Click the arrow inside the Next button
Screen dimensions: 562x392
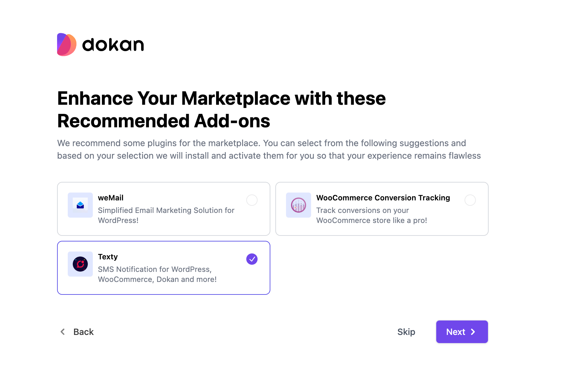pyautogui.click(x=473, y=332)
